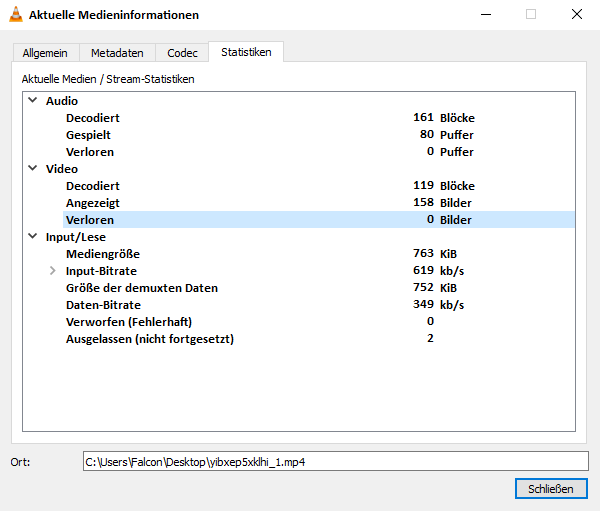600x511 pixels.
Task: Select the highlighted video Verloren row
Action: (x=90, y=220)
